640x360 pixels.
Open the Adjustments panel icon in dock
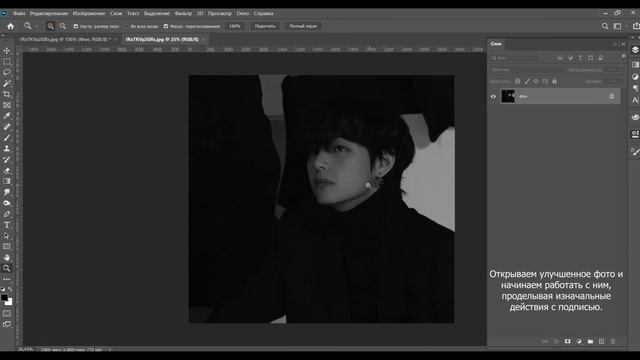click(635, 77)
